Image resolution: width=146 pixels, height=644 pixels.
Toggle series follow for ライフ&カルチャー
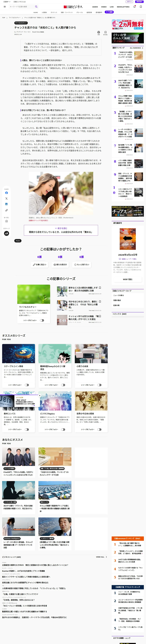42,320
